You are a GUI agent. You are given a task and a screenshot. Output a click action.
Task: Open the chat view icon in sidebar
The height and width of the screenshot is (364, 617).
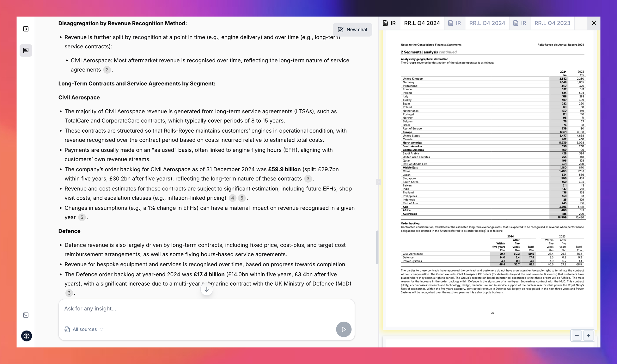tap(26, 50)
